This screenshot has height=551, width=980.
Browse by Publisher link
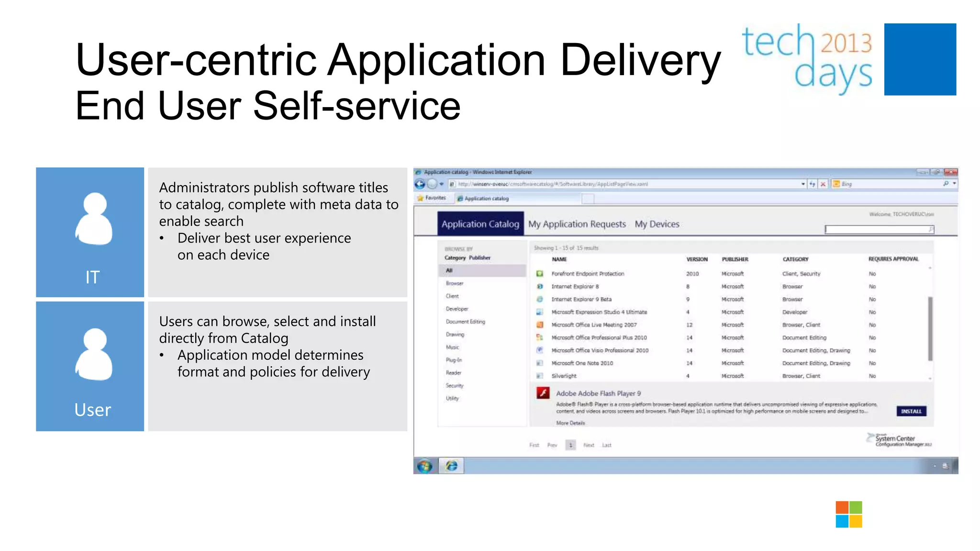click(x=480, y=258)
